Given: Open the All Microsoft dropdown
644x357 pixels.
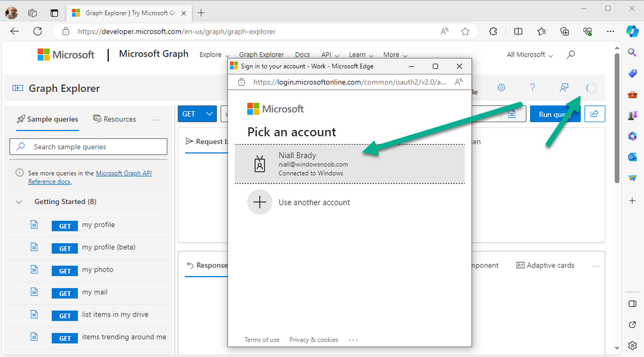Looking at the screenshot, I should tap(530, 55).
